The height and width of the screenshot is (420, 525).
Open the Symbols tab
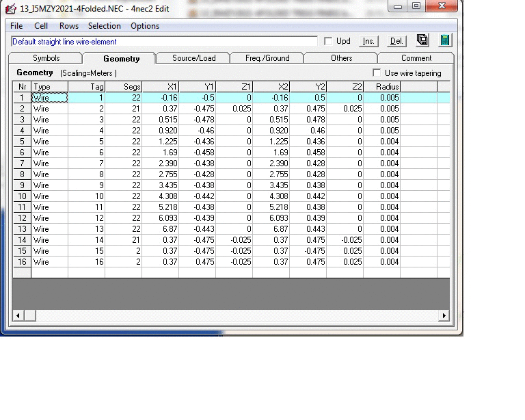tap(46, 58)
